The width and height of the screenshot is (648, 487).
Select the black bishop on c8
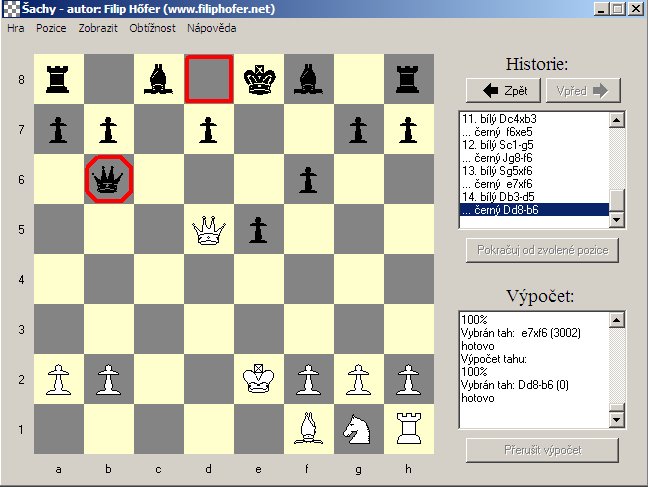(158, 79)
